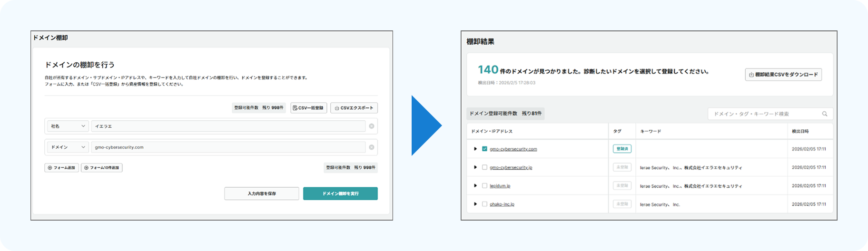Click CSV一括登録 upload button
Image resolution: width=868 pixels, height=251 pixels.
pos(309,108)
